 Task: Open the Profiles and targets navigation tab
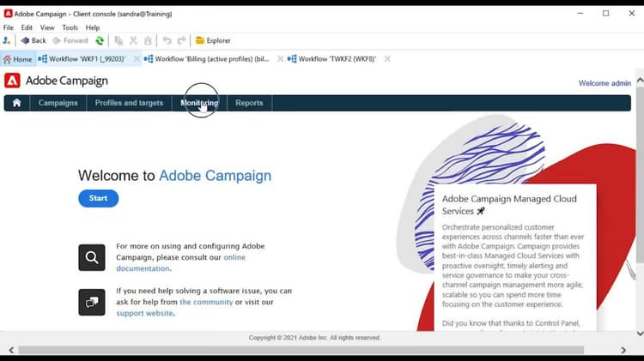coord(129,103)
